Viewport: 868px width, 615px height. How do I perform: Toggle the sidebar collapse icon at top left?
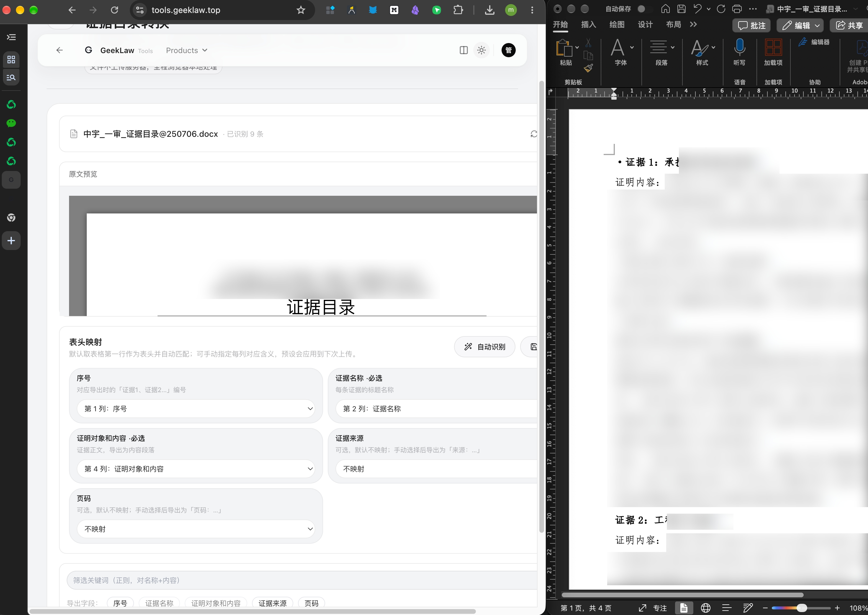pyautogui.click(x=12, y=37)
